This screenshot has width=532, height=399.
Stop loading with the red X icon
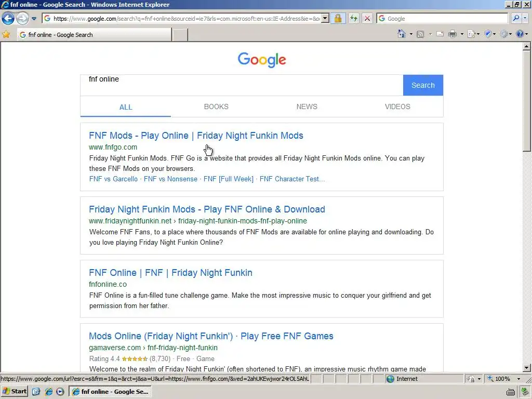367,19
